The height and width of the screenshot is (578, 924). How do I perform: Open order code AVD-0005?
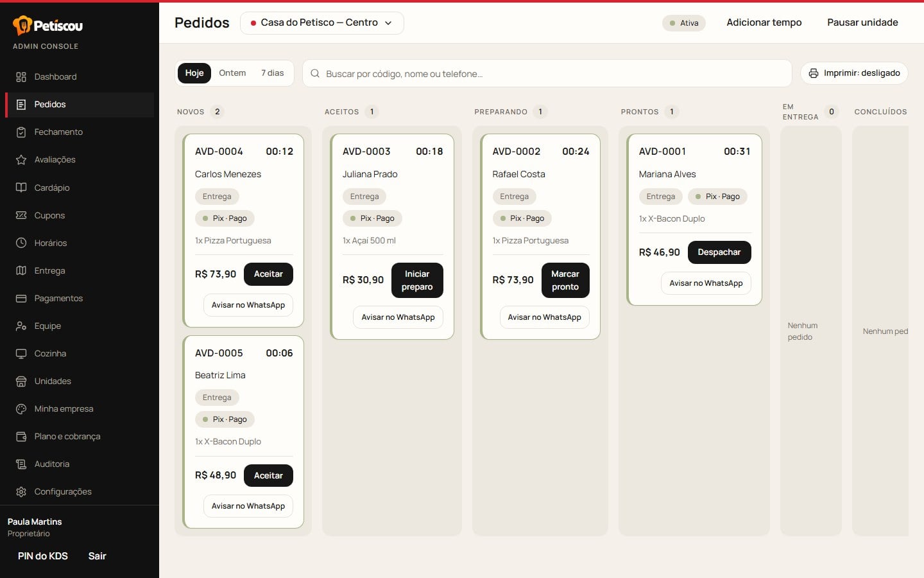pyautogui.click(x=219, y=353)
